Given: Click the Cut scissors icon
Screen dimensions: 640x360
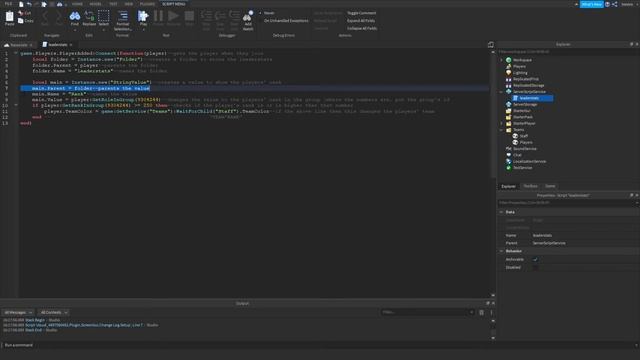Looking at the screenshot, I should pos(21,13).
